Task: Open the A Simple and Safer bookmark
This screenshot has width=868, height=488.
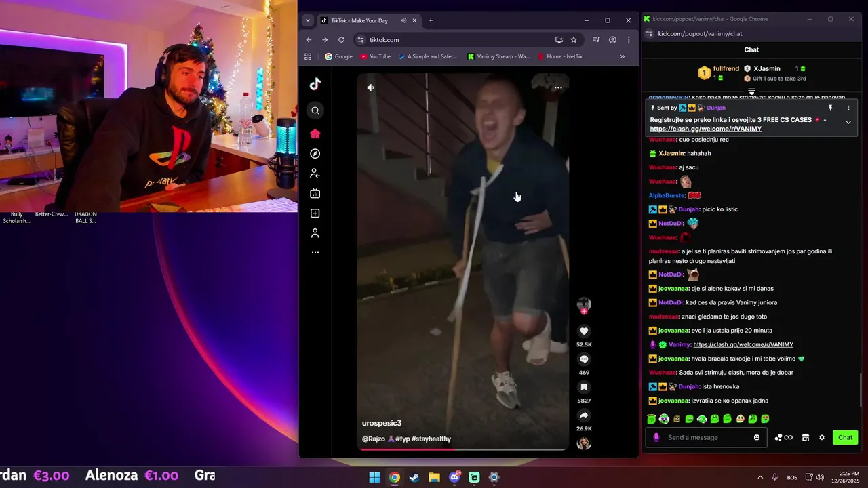Action: 428,57
